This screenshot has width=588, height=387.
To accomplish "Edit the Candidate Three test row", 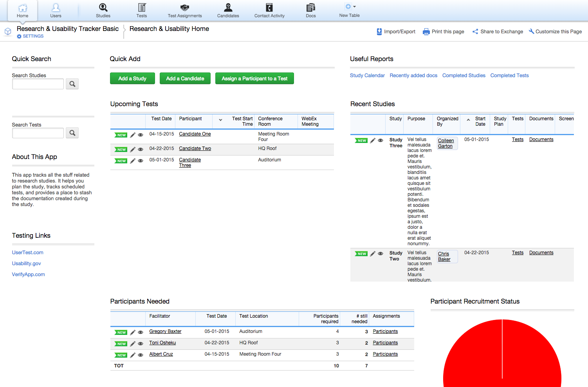I will [x=133, y=161].
